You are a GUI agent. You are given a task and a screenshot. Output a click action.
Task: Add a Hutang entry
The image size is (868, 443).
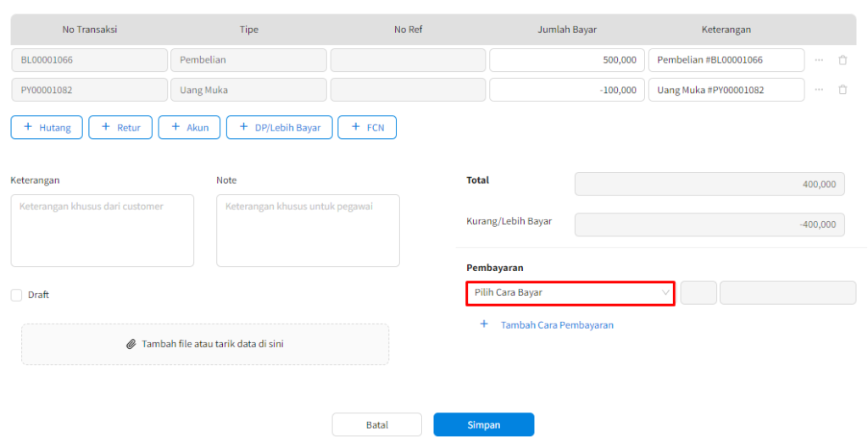[x=47, y=127]
